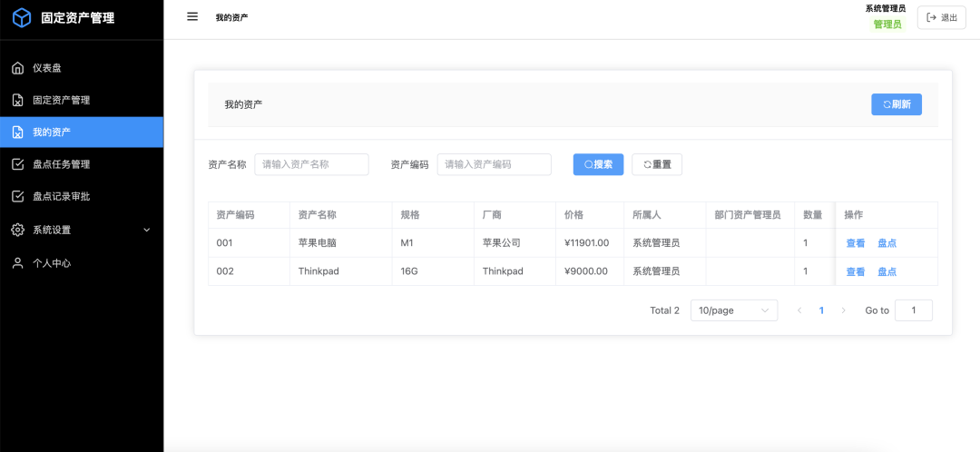
Task: Click the Go to page input
Action: coord(913,310)
